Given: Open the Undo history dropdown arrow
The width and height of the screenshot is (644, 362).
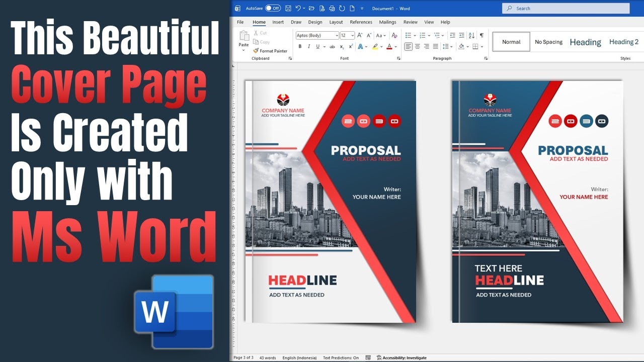Looking at the screenshot, I should (304, 8).
